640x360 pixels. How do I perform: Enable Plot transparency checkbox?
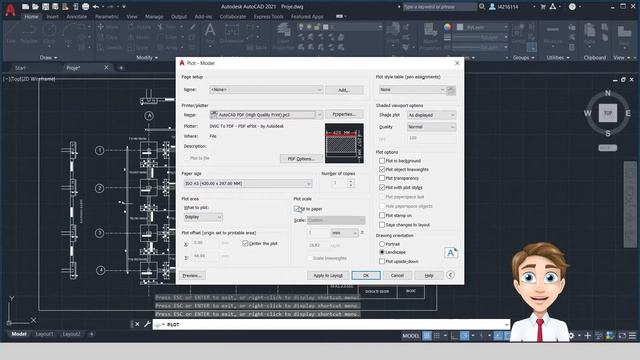tap(382, 178)
